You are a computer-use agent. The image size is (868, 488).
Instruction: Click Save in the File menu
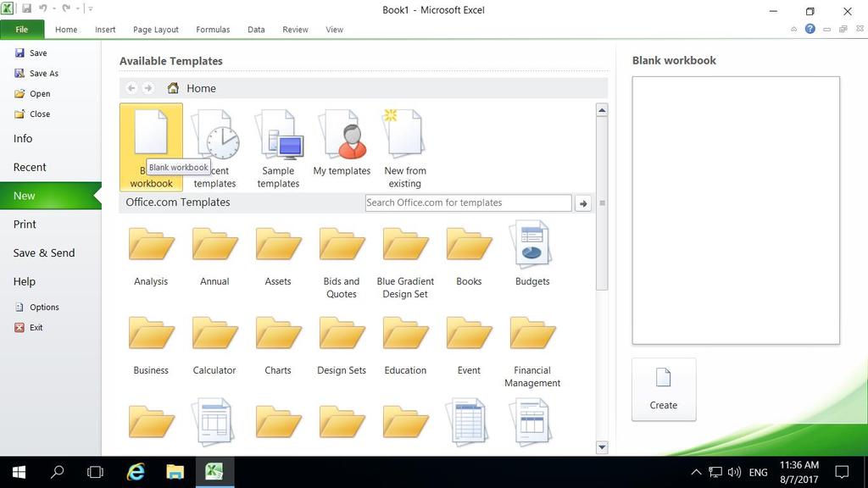(31, 53)
